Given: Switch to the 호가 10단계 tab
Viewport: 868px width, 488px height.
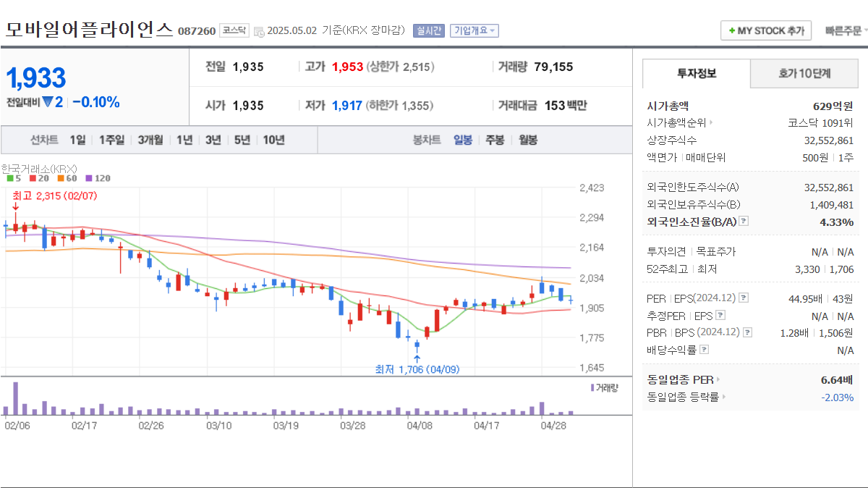Looking at the screenshot, I should point(804,73).
